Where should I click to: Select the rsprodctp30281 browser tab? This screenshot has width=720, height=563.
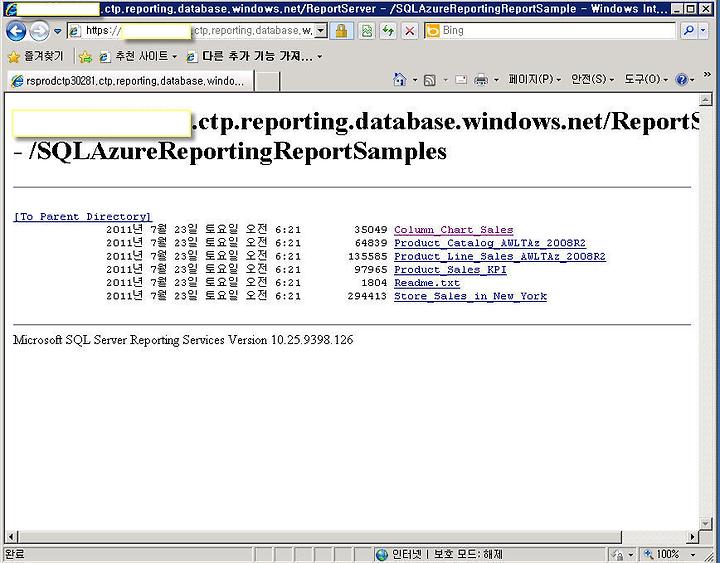point(129,81)
